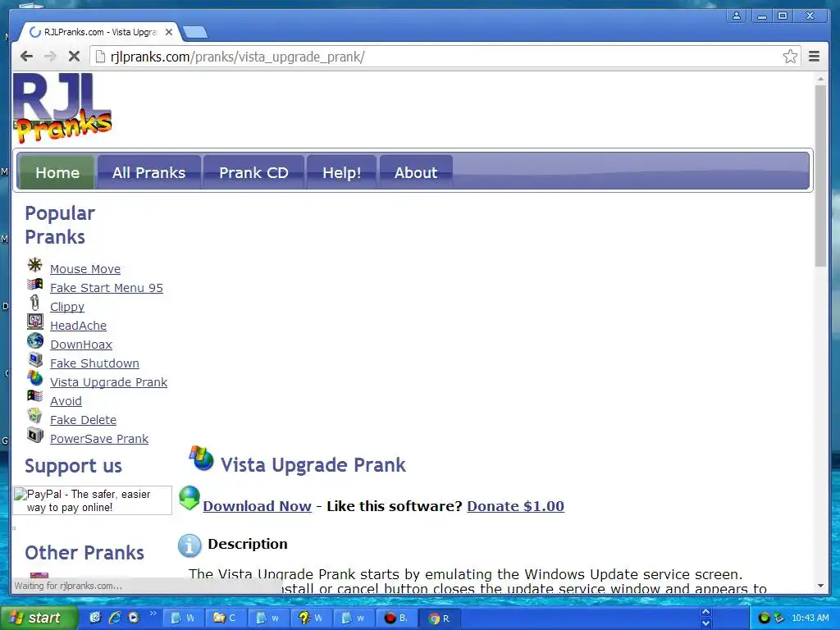Click the green download arrow globe icon
The height and width of the screenshot is (630, 840).
[x=189, y=498]
